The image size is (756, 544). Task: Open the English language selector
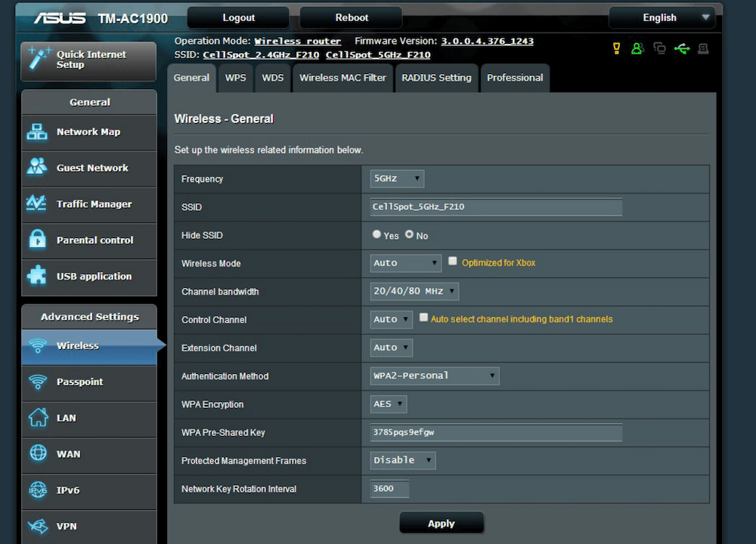pos(661,17)
